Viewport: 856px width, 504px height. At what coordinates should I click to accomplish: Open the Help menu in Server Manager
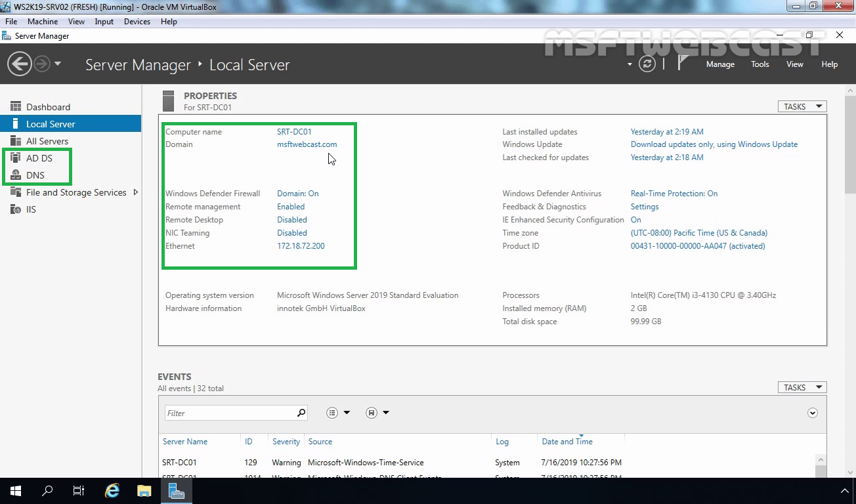pos(830,64)
